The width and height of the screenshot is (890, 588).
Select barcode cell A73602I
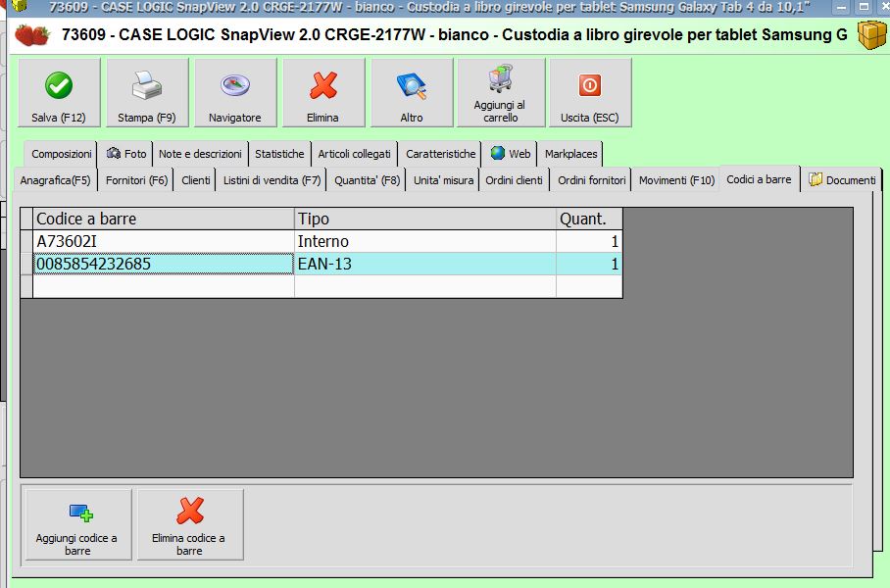pos(164,241)
